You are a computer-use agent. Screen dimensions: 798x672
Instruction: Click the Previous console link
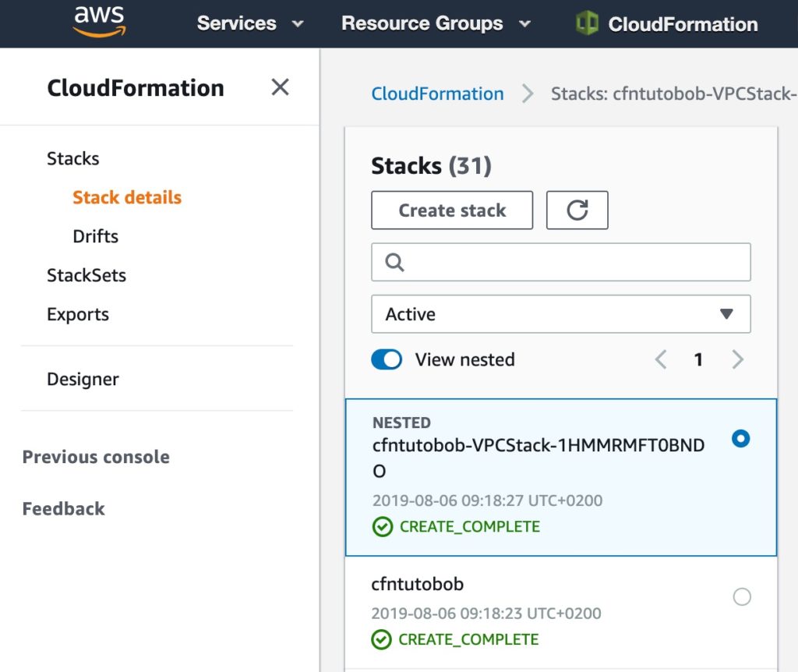coord(96,457)
